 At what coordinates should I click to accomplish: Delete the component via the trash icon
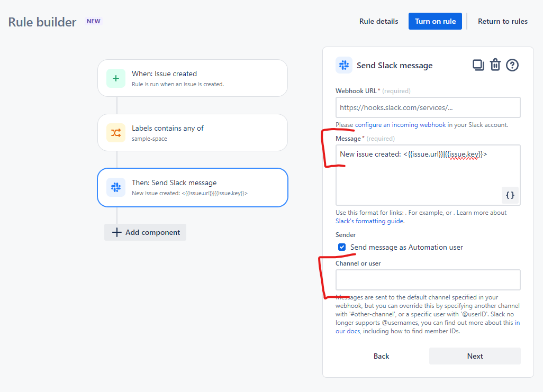click(495, 64)
